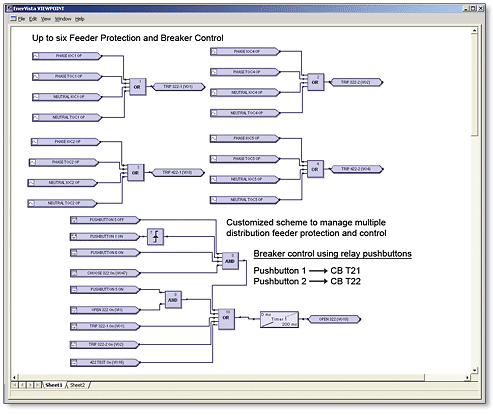Image resolution: width=493 pixels, height=415 pixels.
Task: Select the PHASE TOC1 OP input block
Action: click(67, 76)
